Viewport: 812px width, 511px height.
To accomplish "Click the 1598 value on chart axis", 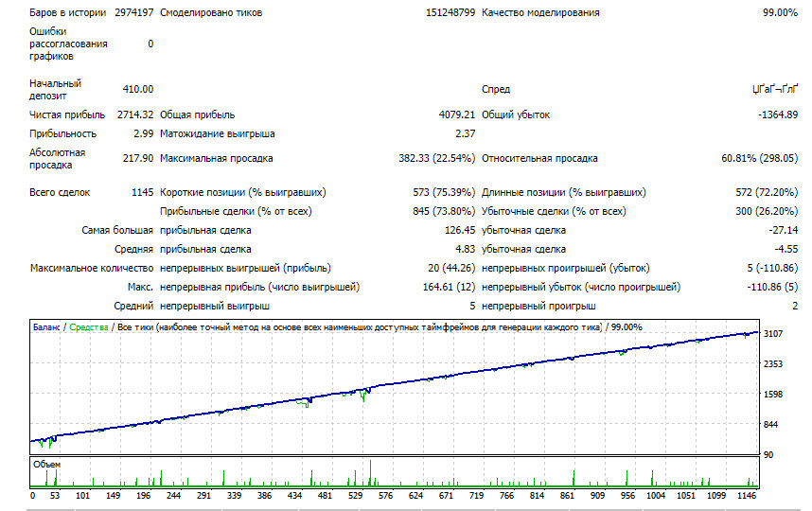I will pyautogui.click(x=773, y=394).
